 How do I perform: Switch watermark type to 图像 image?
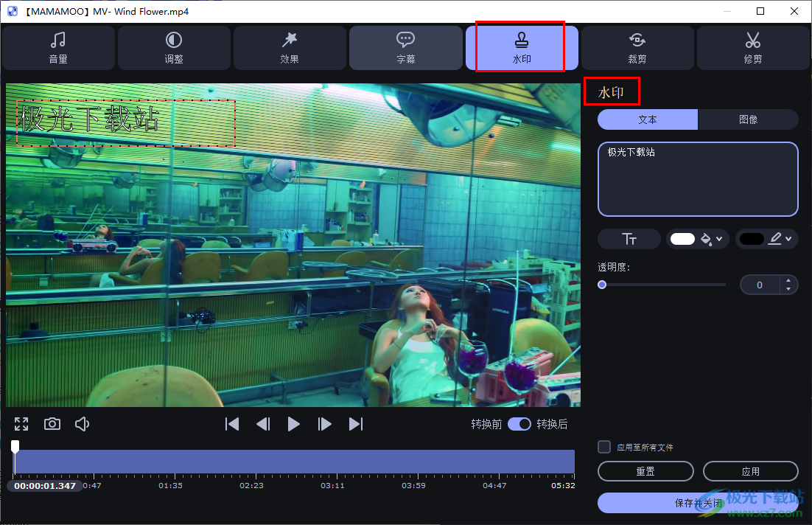(x=748, y=119)
